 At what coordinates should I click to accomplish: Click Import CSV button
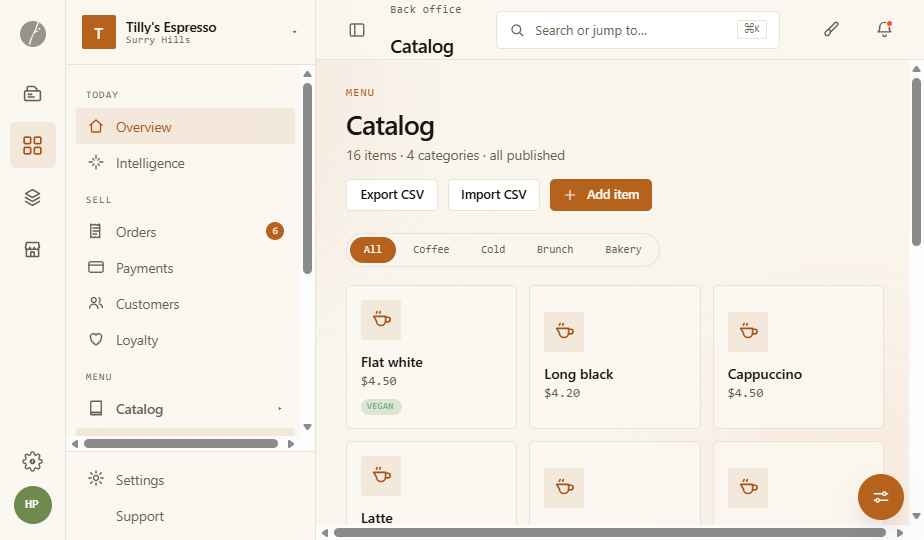point(494,195)
